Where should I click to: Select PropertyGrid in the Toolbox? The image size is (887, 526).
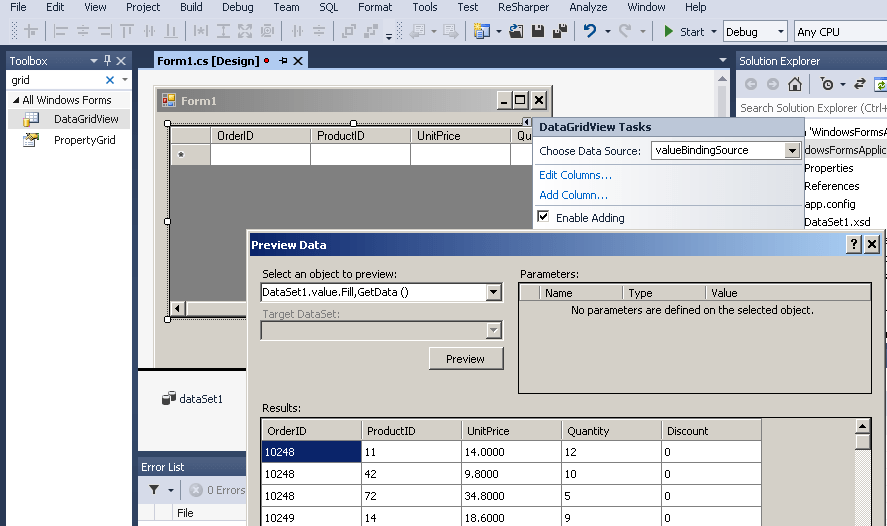(x=69, y=140)
